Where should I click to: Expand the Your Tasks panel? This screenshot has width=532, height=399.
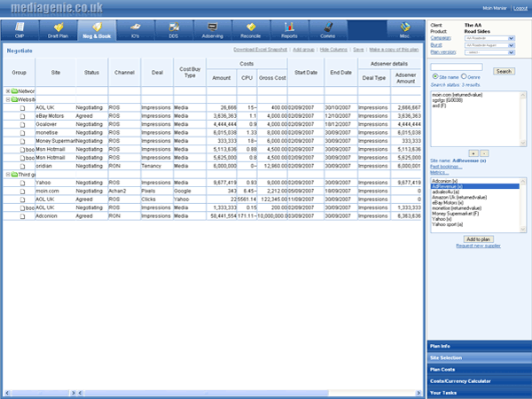(x=479, y=393)
